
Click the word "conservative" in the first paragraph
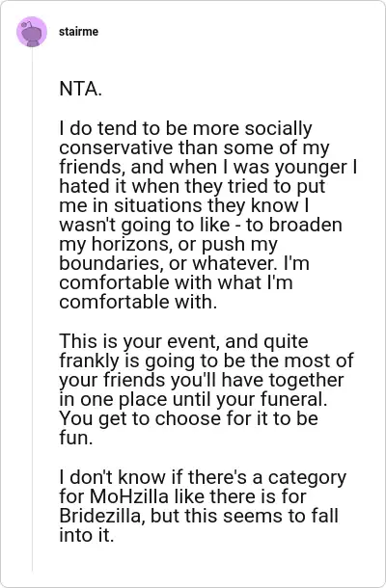pyautogui.click(x=117, y=147)
